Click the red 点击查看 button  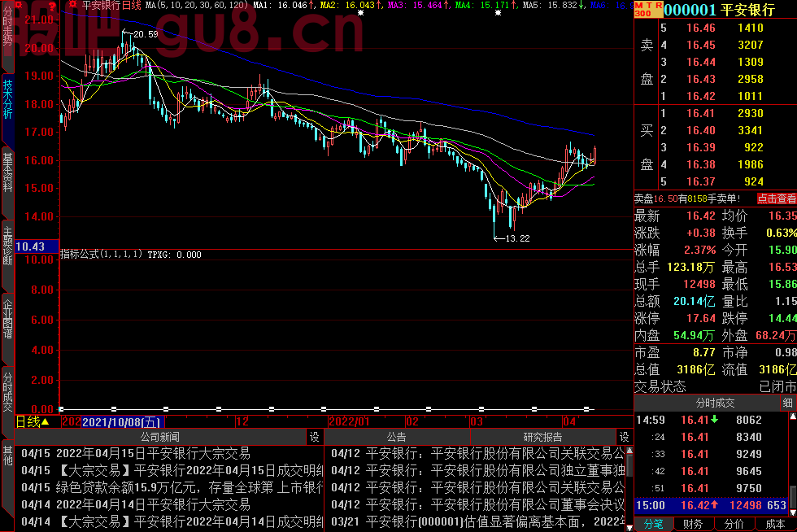[x=777, y=198]
